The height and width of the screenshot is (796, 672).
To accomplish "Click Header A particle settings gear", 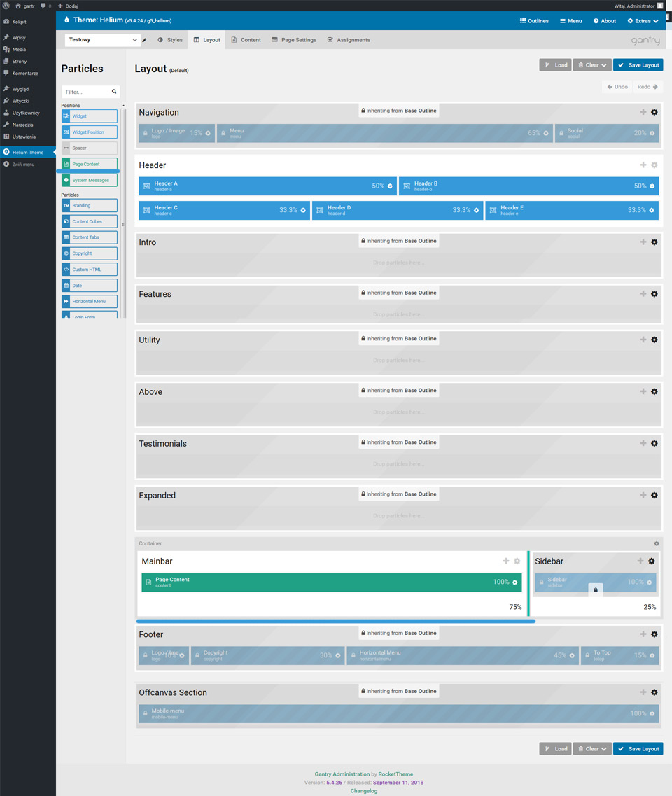I will pyautogui.click(x=390, y=186).
